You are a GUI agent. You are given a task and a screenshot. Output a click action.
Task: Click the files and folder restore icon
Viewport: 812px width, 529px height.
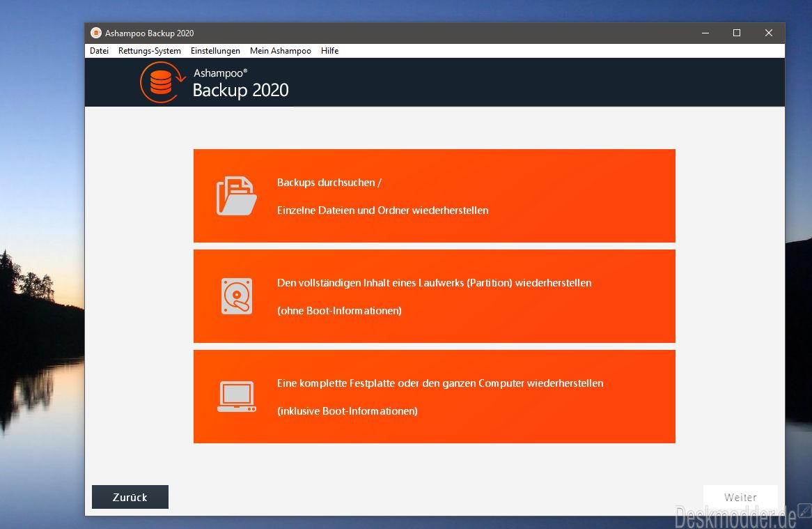(x=236, y=196)
